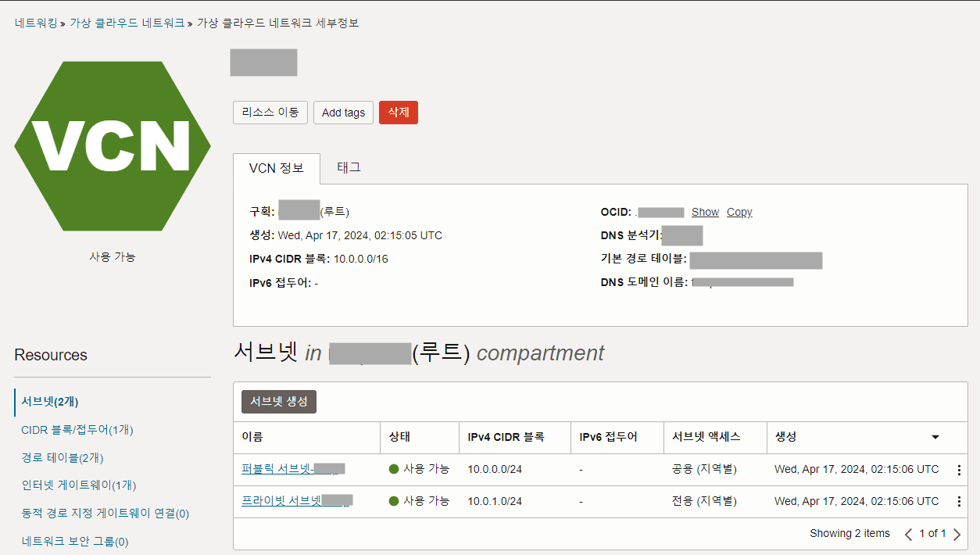Open 경로 테이블(2개) in Resources
This screenshot has height=555, width=980.
click(x=63, y=457)
